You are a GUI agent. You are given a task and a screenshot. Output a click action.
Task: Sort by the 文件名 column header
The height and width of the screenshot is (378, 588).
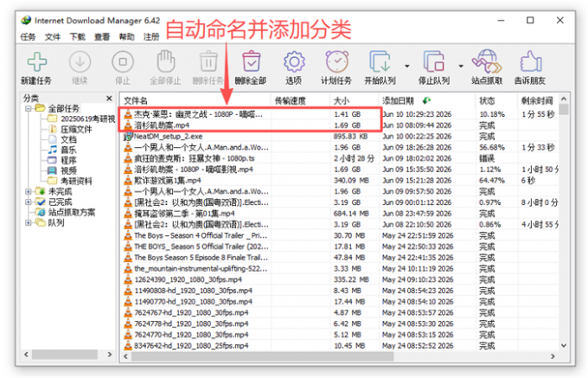pyautogui.click(x=195, y=100)
